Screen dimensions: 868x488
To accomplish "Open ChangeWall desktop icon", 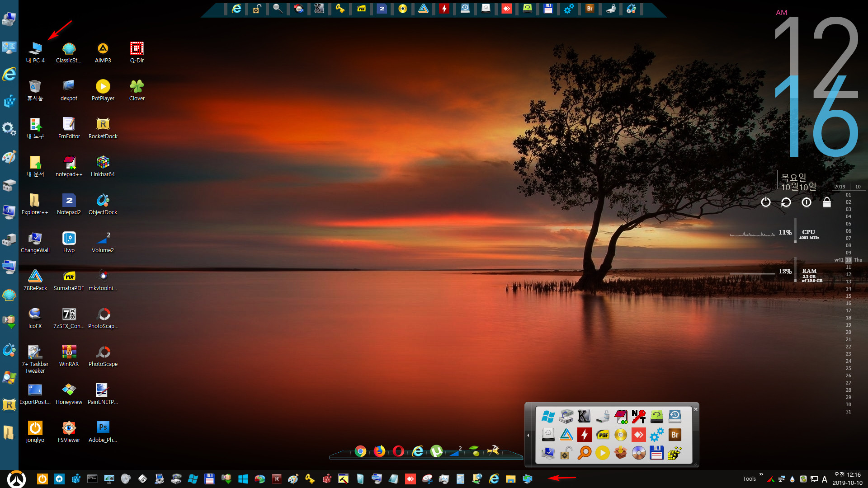I will click(x=35, y=242).
